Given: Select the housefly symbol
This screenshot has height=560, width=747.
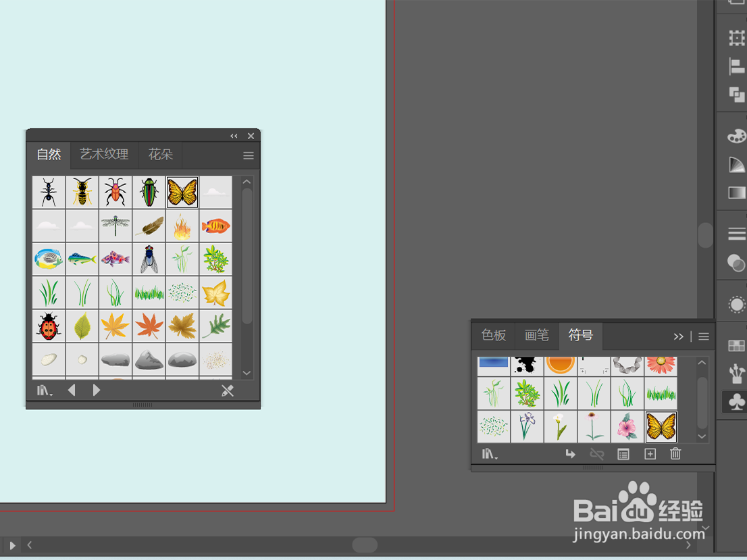Looking at the screenshot, I should (x=149, y=259).
